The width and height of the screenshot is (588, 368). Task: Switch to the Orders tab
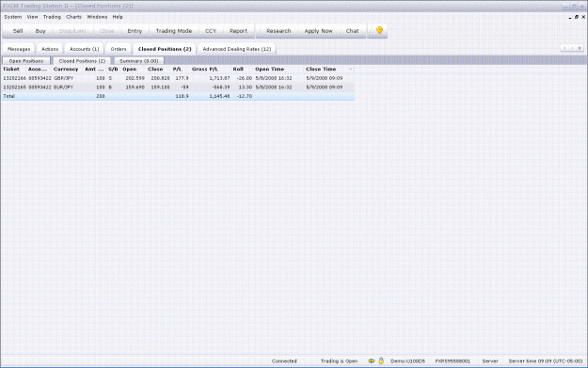[x=119, y=49]
